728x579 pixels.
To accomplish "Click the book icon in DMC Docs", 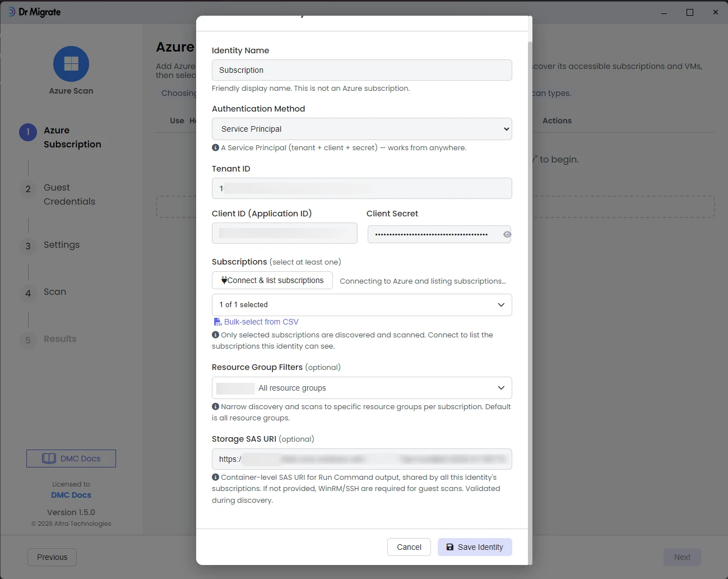I will (49, 458).
